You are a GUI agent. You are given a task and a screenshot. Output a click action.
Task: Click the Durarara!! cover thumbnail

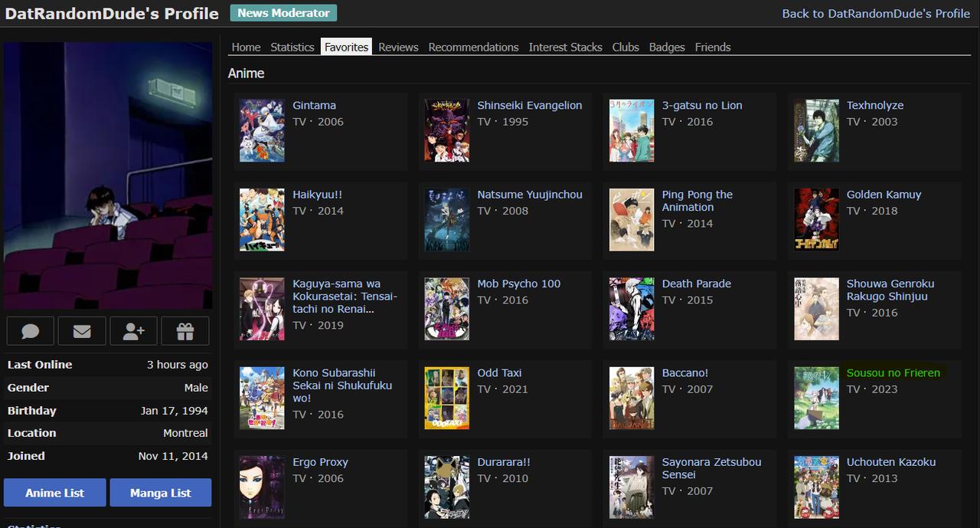click(x=447, y=487)
